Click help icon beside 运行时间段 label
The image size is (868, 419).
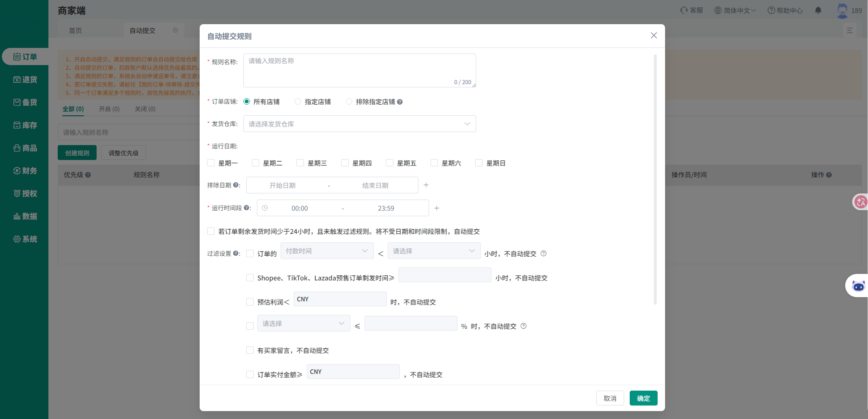point(246,208)
